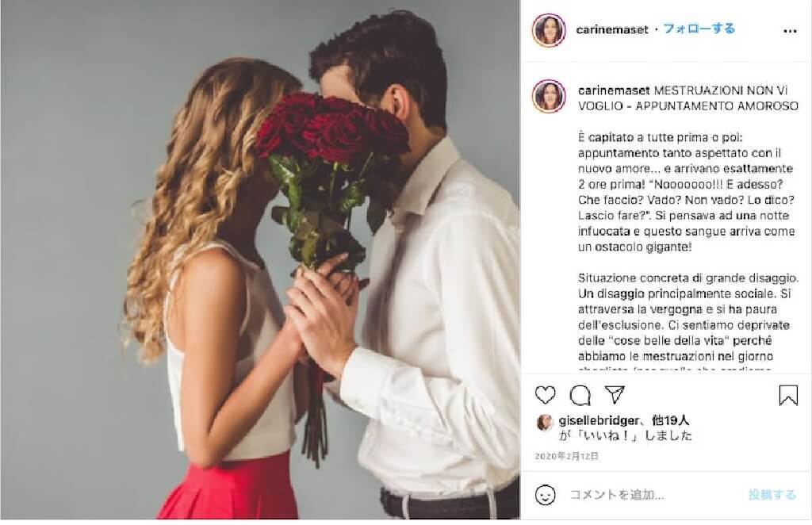Open carinemaset profile picture in header
Image resolution: width=812 pixels, height=525 pixels.
tap(549, 30)
